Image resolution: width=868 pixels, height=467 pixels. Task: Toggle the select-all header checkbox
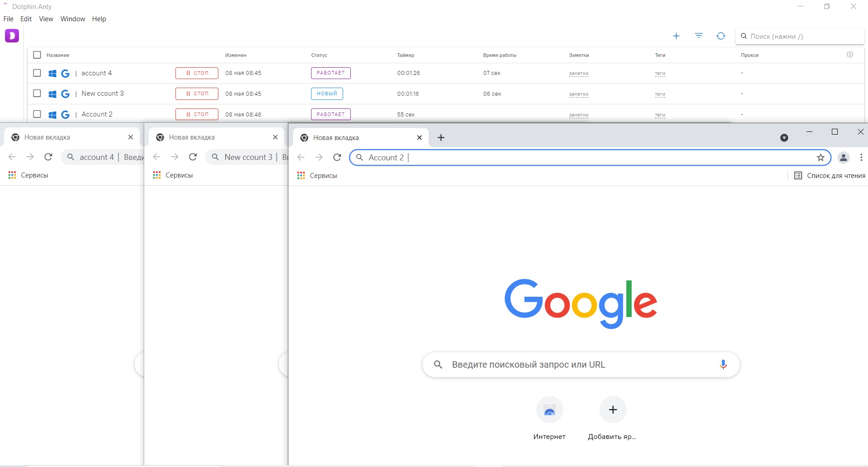click(37, 55)
